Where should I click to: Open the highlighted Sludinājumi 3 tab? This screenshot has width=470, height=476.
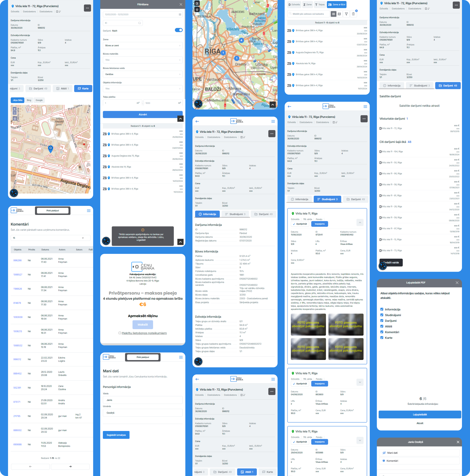[327, 199]
